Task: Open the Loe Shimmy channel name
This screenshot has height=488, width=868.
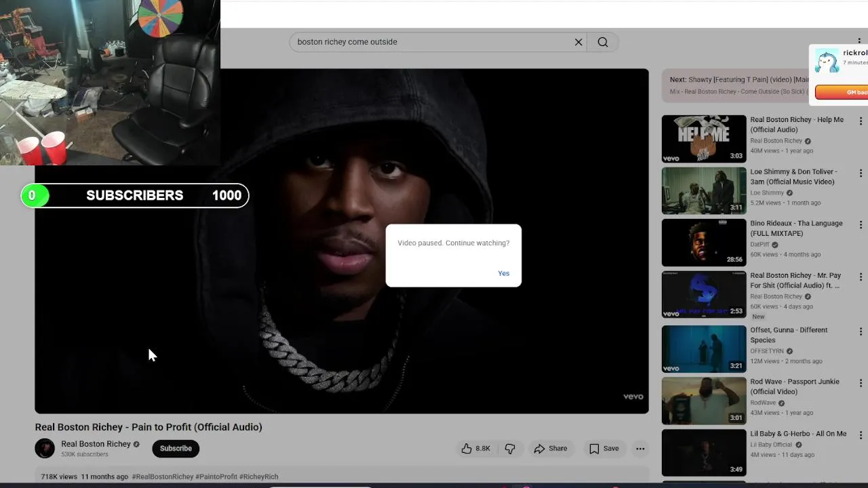Action: click(767, 193)
